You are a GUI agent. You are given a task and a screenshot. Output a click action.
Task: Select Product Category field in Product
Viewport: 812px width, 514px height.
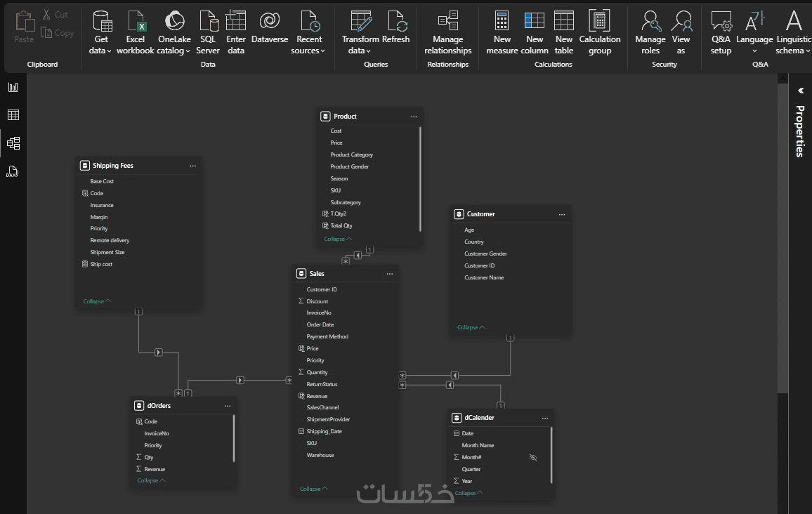(x=352, y=154)
